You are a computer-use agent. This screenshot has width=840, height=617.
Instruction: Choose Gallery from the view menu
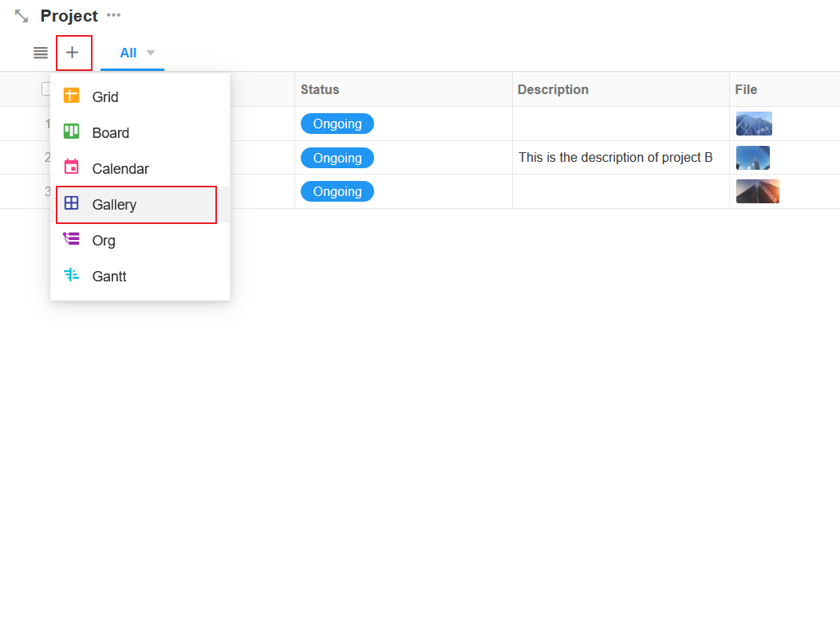[114, 205]
